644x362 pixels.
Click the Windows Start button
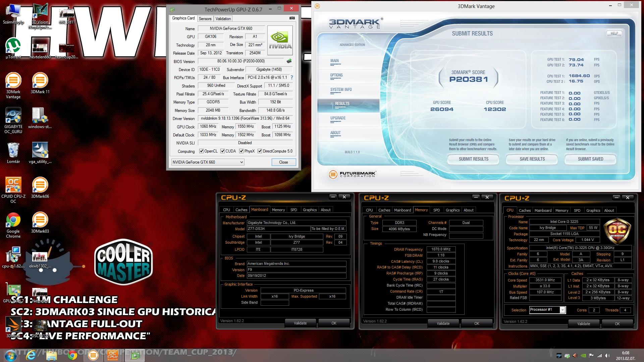click(10, 355)
